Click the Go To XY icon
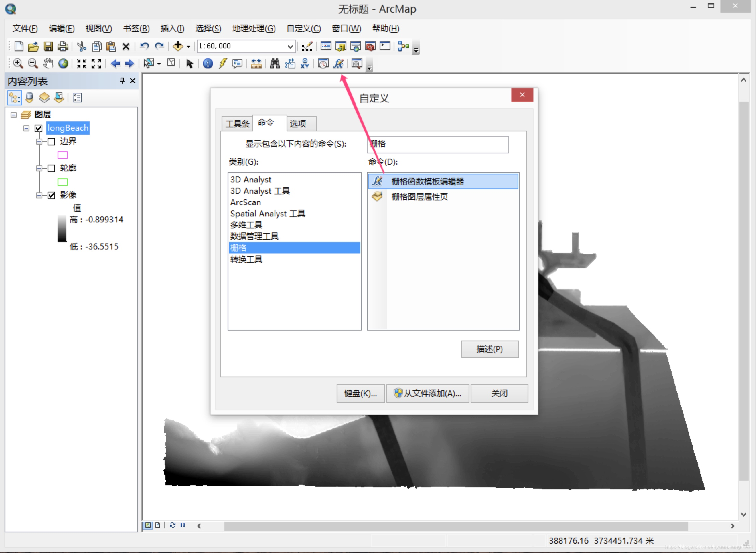Image resolution: width=756 pixels, height=553 pixels. 304,63
